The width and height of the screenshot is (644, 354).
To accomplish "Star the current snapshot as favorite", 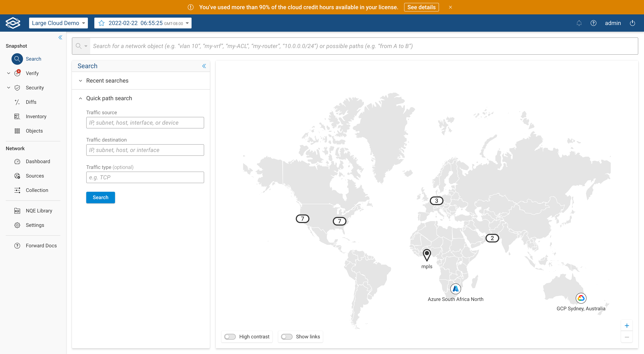I will [x=102, y=23].
